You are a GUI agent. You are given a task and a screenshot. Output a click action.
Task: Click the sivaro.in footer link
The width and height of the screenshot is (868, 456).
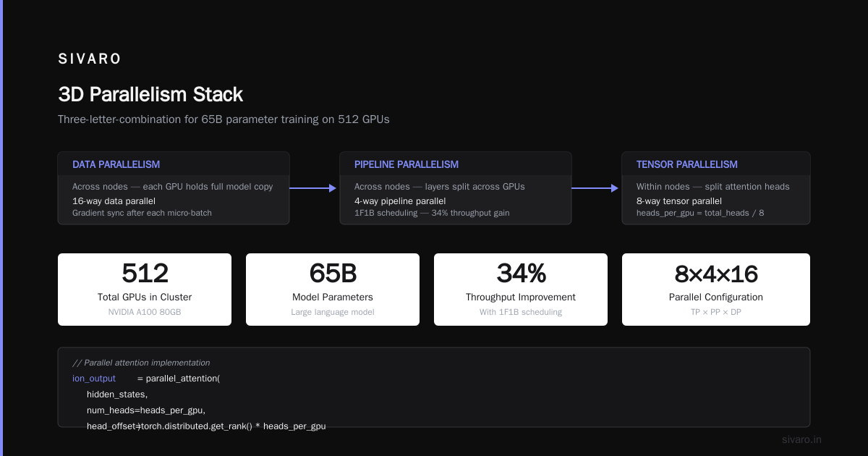pos(801,439)
